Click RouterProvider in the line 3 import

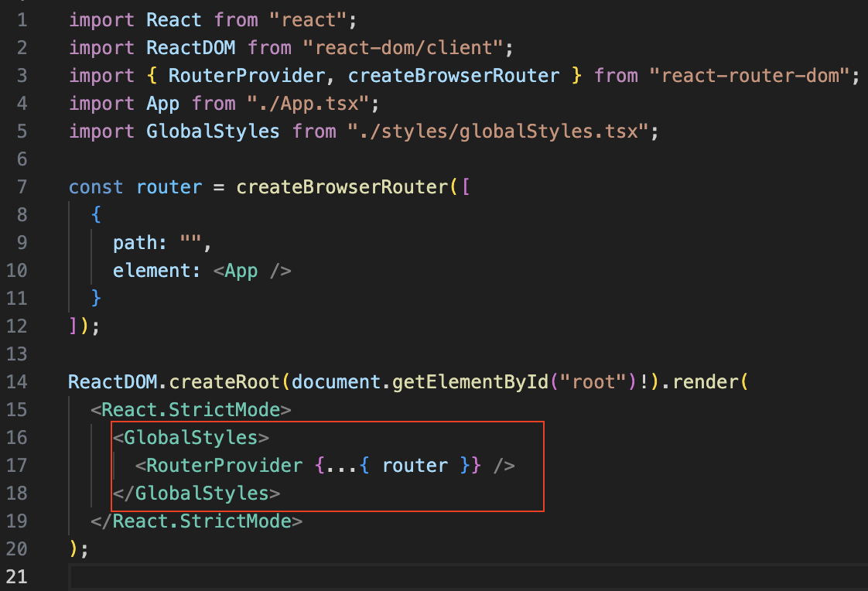tap(246, 76)
